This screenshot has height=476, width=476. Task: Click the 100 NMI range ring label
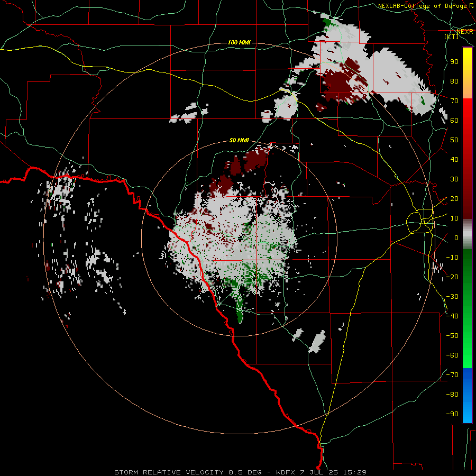click(x=239, y=42)
